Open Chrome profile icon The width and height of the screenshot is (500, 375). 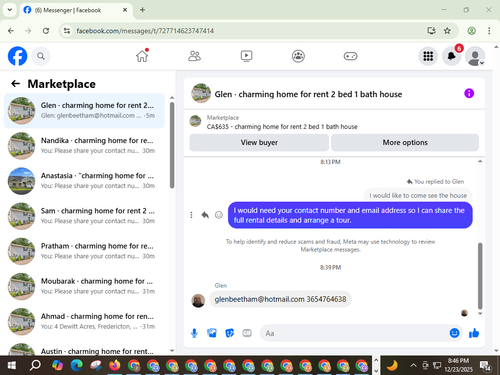(471, 31)
